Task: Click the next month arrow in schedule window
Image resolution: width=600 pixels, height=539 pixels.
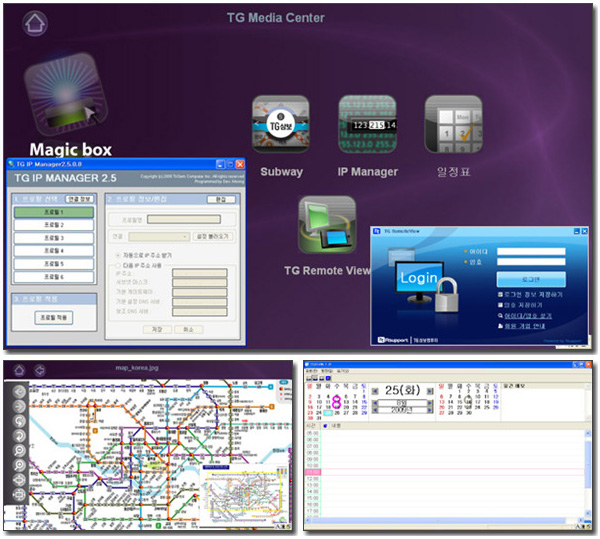Action: (x=430, y=403)
